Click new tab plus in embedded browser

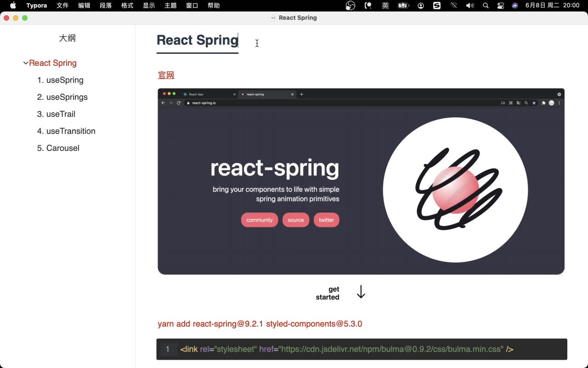tap(301, 94)
